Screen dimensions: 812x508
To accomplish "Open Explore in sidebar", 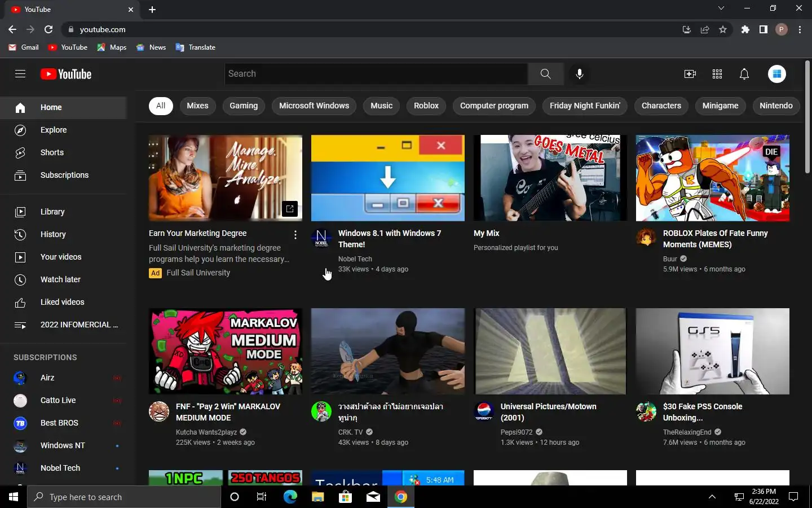I will tap(63, 130).
